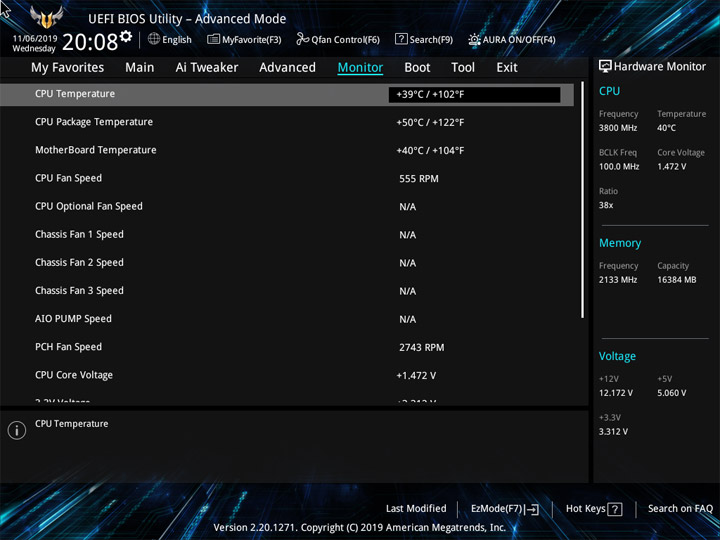Image resolution: width=720 pixels, height=540 pixels.
Task: Click the +1.472 V value
Action: tap(416, 376)
